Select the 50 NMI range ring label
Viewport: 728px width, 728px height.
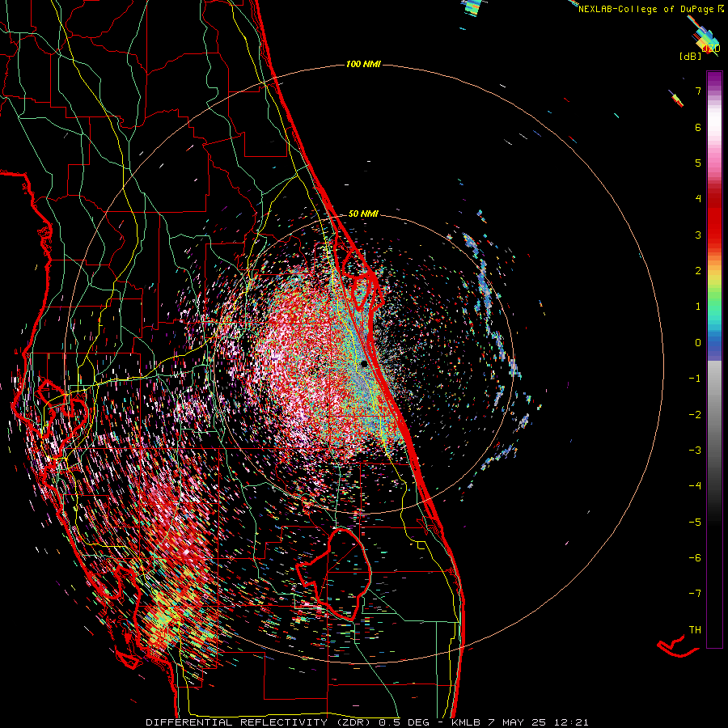pyautogui.click(x=363, y=214)
